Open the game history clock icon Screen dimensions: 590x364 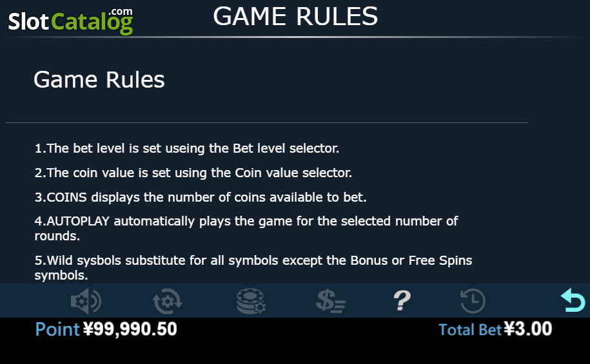pos(473,301)
